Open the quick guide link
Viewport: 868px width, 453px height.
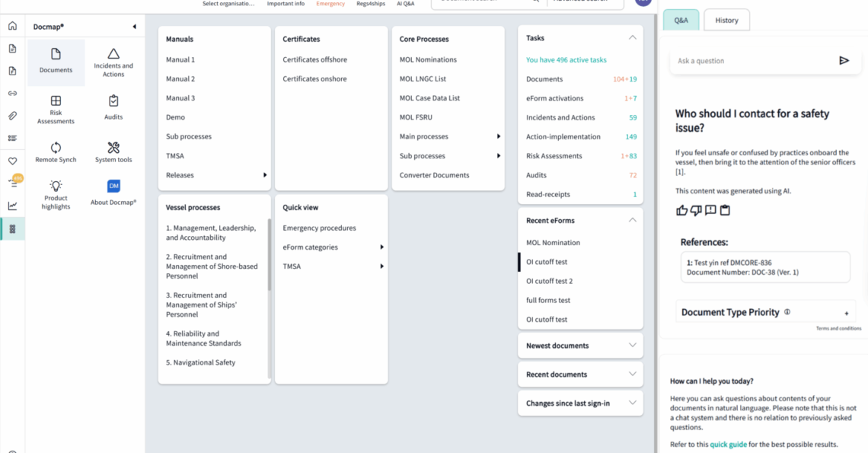tap(728, 445)
